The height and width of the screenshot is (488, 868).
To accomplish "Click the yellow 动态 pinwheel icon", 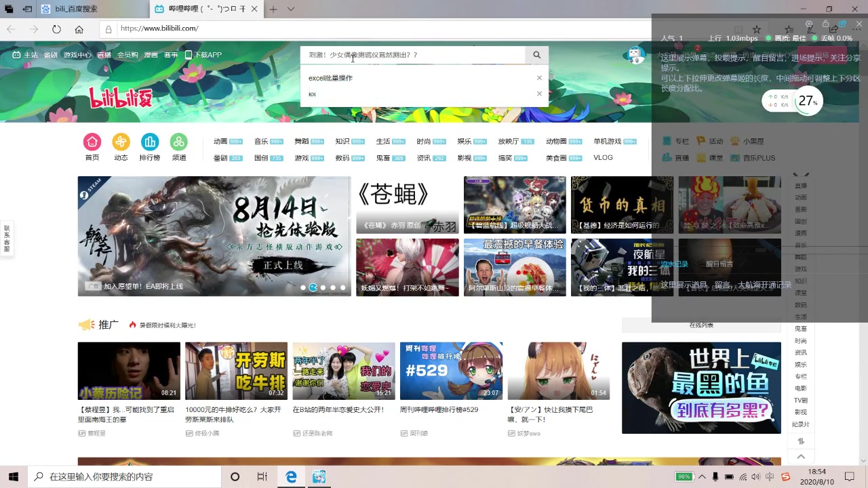I will (x=121, y=142).
